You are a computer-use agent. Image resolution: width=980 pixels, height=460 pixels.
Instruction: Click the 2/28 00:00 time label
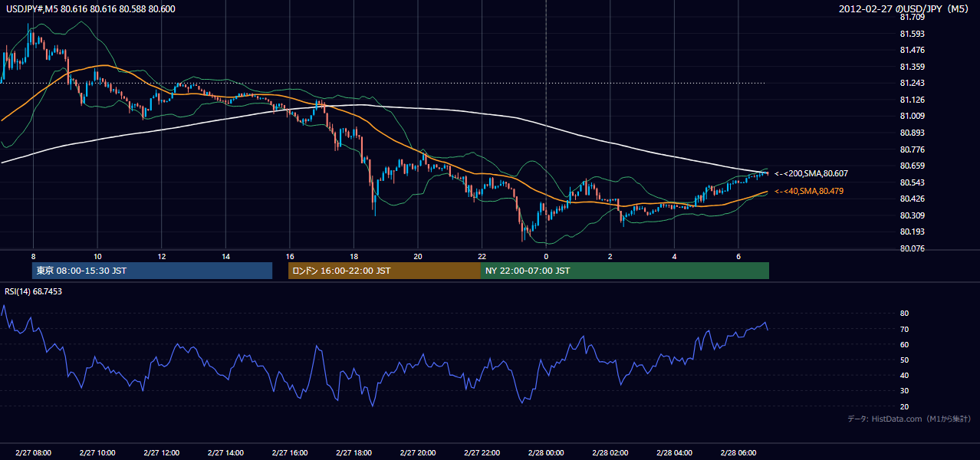tap(545, 453)
